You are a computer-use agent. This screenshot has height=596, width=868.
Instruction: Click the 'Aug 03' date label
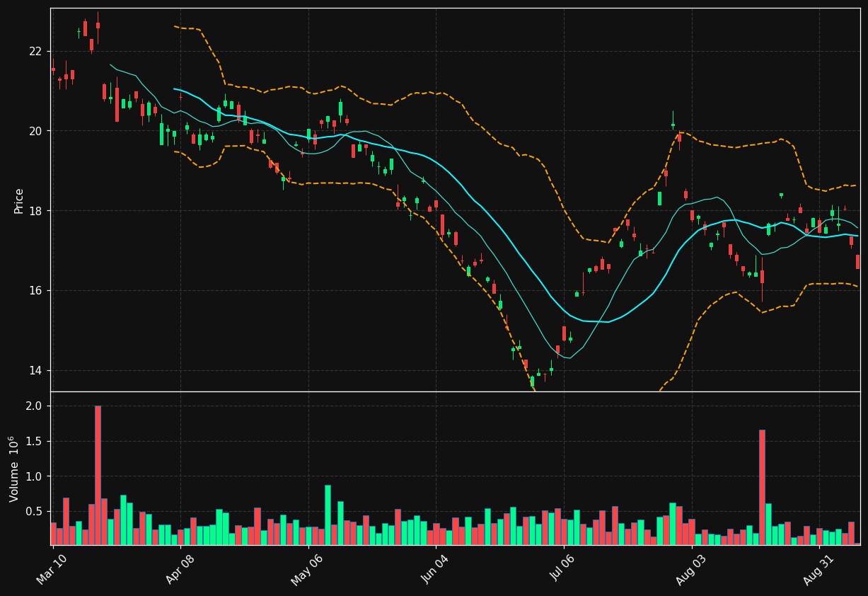click(x=691, y=568)
